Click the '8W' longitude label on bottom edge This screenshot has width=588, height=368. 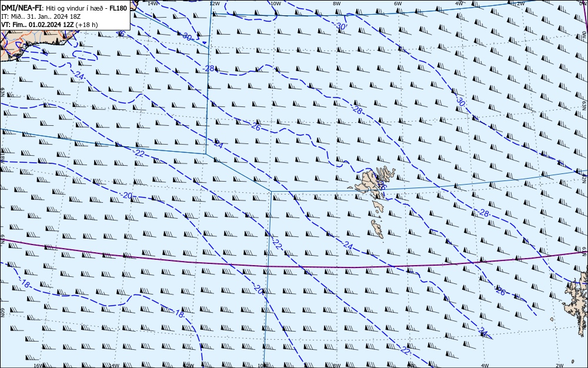tap(337, 366)
